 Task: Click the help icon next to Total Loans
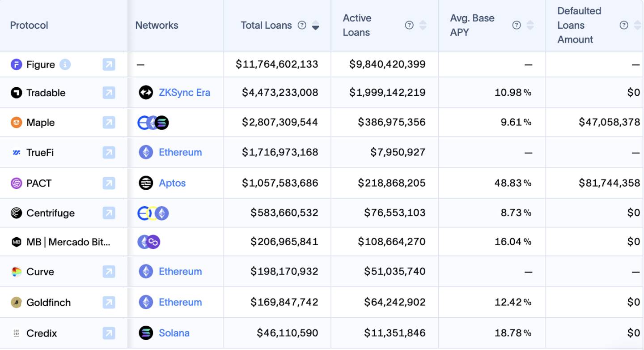[302, 25]
